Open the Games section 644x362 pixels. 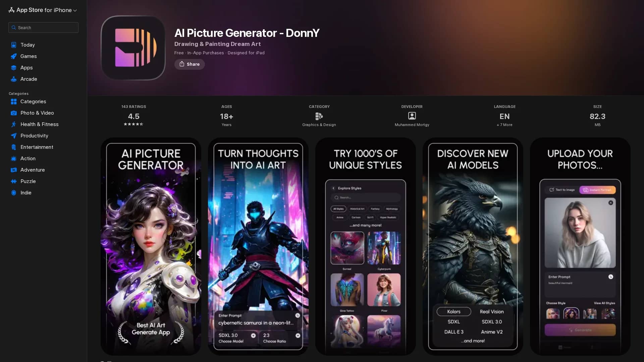29,56
